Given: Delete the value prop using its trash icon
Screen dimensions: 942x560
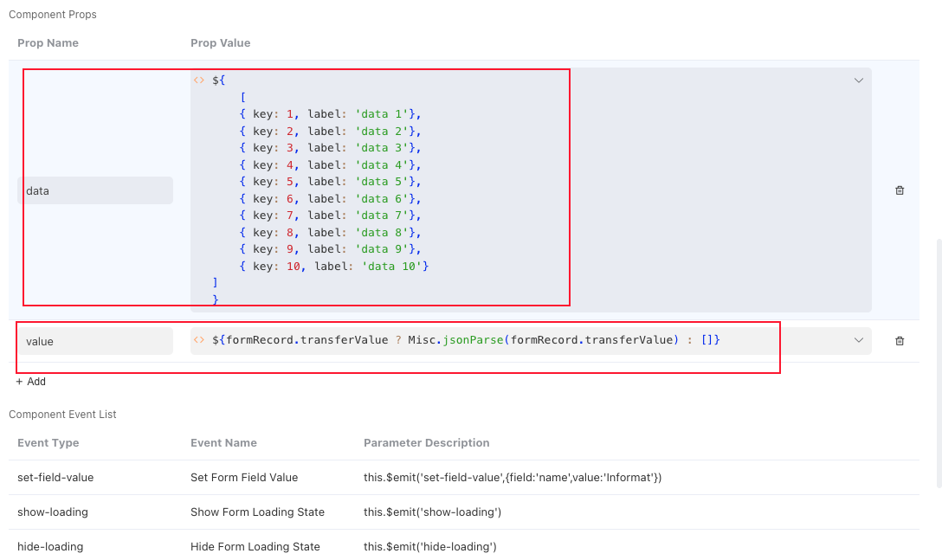Looking at the screenshot, I should tap(900, 340).
